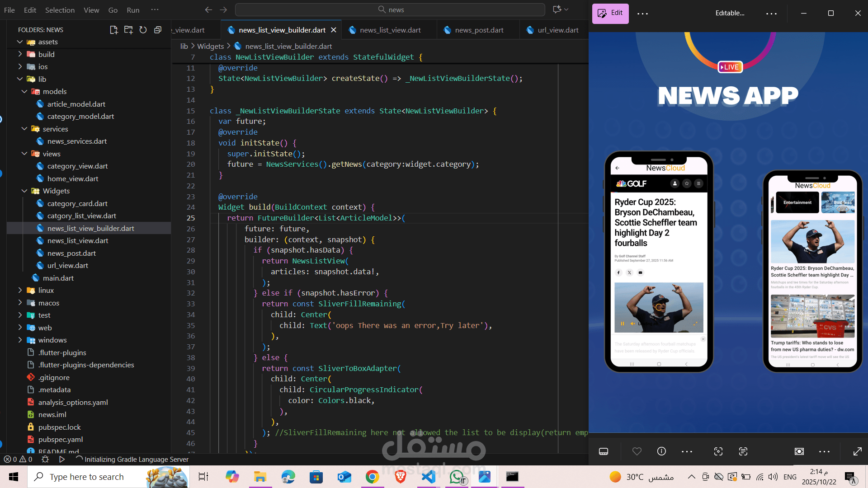Open the ellipsis menu left of fullscreen arrows

pyautogui.click(x=824, y=451)
